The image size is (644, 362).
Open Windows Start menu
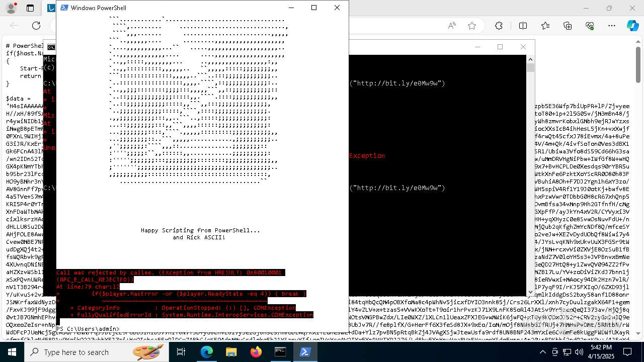(12, 352)
